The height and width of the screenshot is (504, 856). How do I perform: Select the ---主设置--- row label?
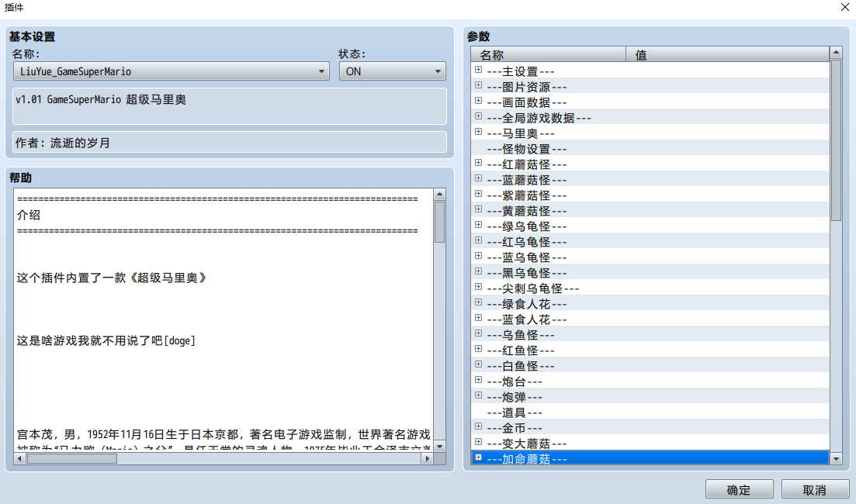coord(521,71)
